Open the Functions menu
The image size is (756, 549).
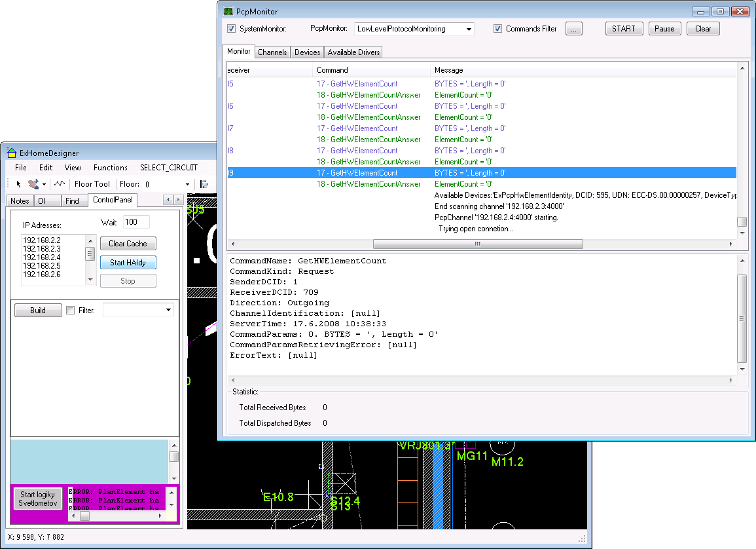[110, 167]
